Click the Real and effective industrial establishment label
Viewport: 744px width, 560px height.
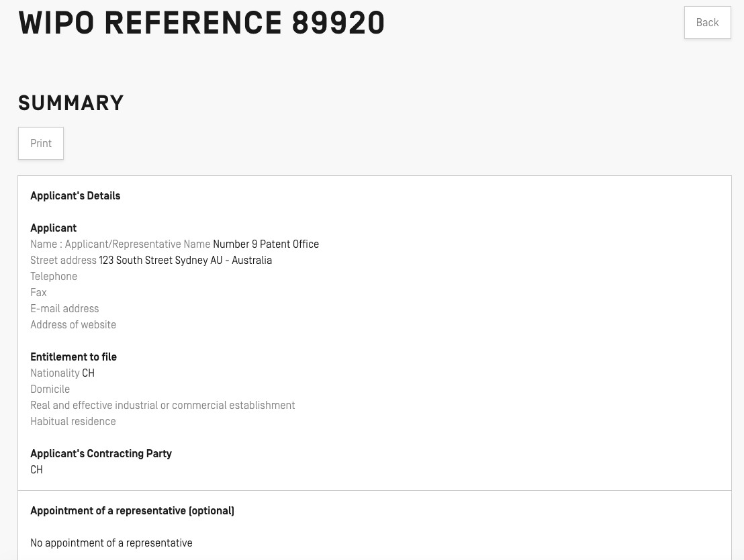pyautogui.click(x=162, y=406)
